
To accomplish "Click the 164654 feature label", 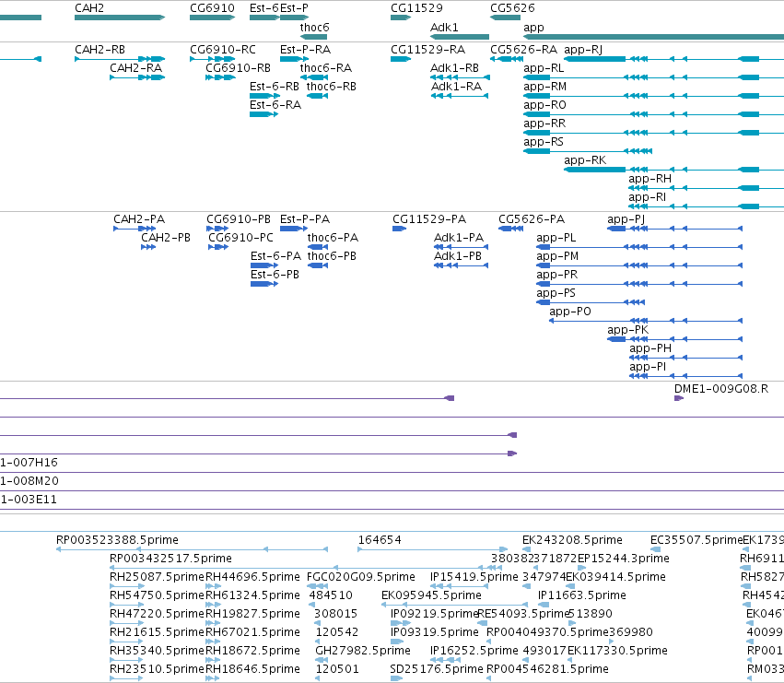I will [380, 540].
